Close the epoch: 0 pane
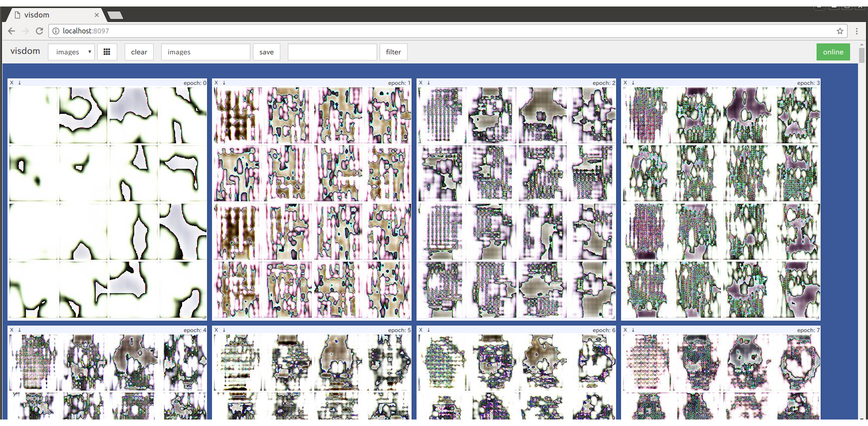The image size is (868, 426). (x=11, y=83)
